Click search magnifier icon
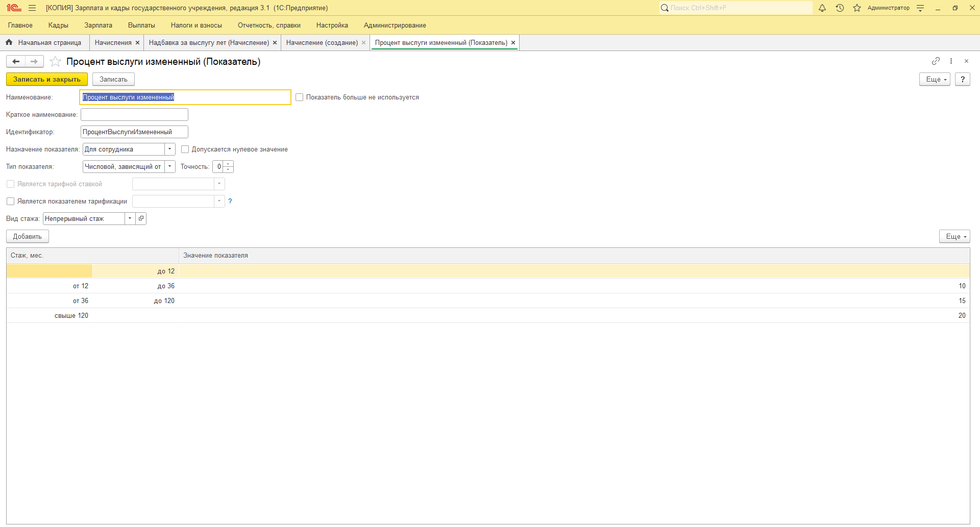Screen dimensions: 980x527 click(665, 8)
